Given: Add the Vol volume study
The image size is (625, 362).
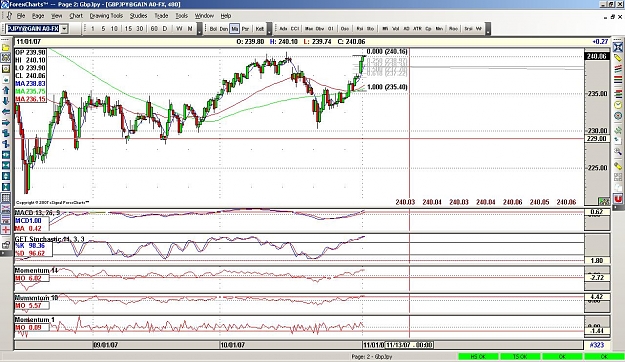Looking at the screenshot, I should click(396, 29).
